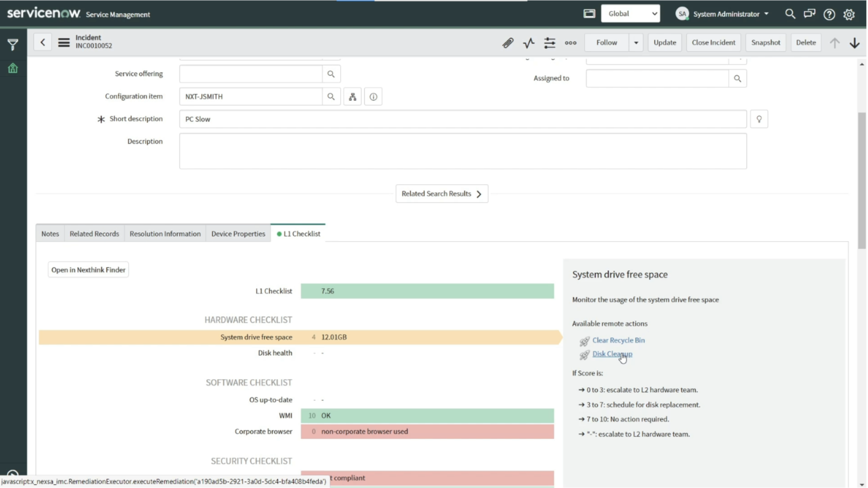Click the Close Incident button

713,42
